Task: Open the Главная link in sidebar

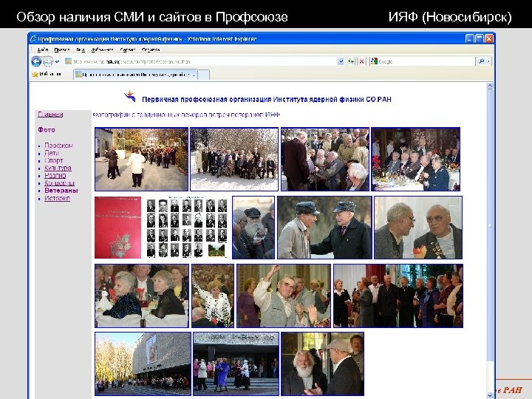Action: 50,115
